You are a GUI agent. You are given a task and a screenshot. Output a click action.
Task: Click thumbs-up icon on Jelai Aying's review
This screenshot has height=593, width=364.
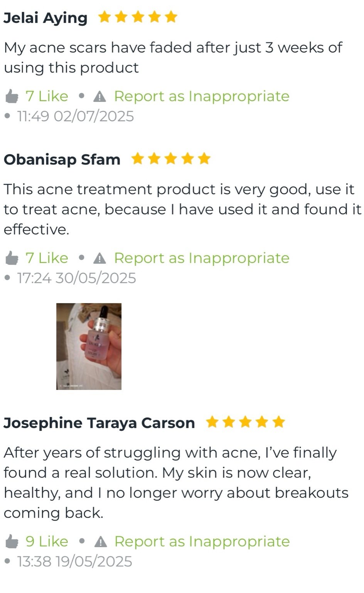[12, 96]
